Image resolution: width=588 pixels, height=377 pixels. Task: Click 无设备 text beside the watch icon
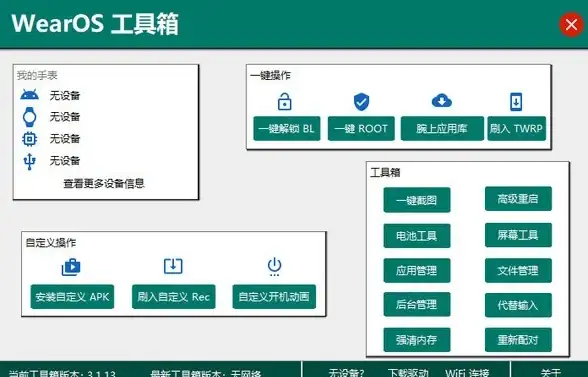[65, 117]
